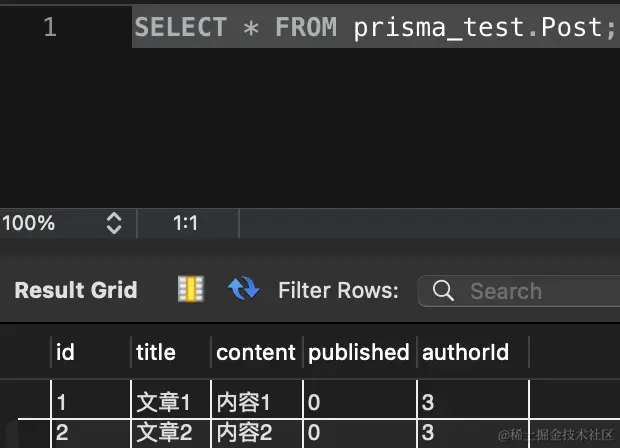Click the blue refresh results icon

(x=244, y=288)
